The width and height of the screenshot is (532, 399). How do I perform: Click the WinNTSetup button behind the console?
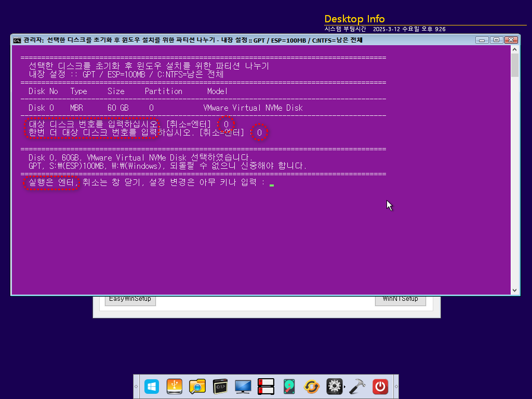coord(401,300)
